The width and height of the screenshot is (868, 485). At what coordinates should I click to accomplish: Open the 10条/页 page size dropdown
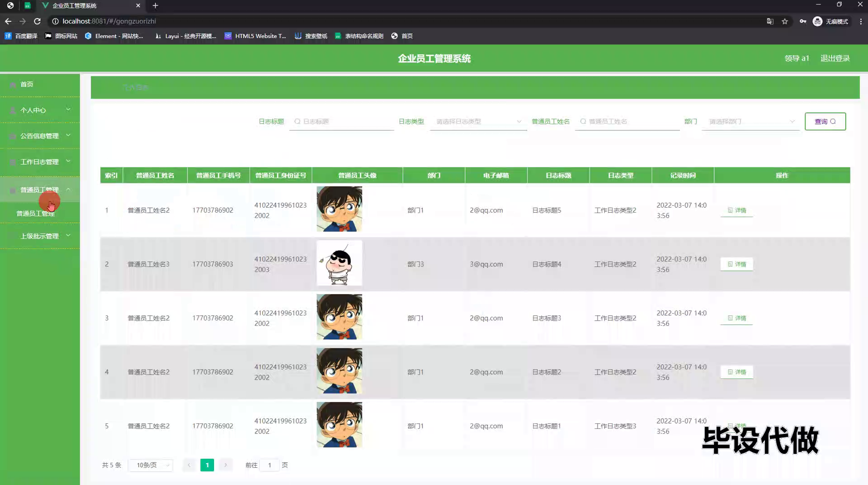point(151,465)
